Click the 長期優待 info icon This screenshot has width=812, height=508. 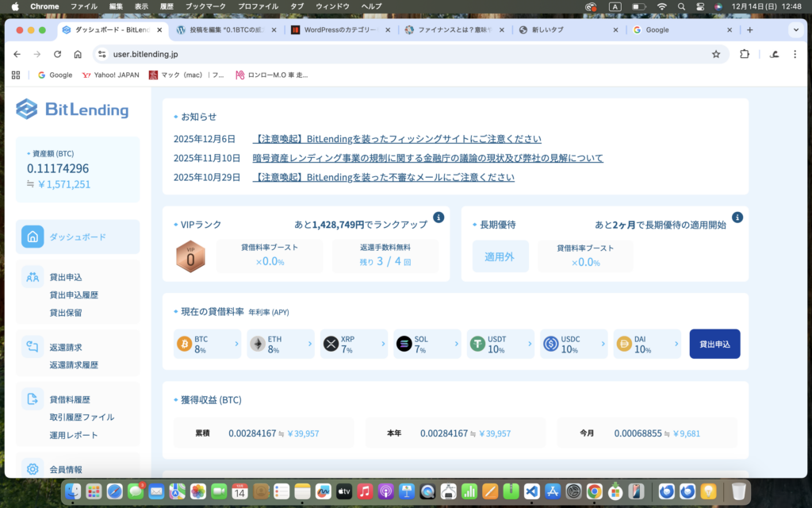pos(737,217)
